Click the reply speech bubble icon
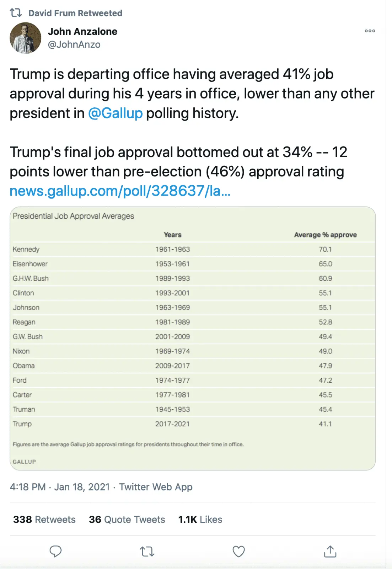This screenshot has width=392, height=569. point(55,552)
